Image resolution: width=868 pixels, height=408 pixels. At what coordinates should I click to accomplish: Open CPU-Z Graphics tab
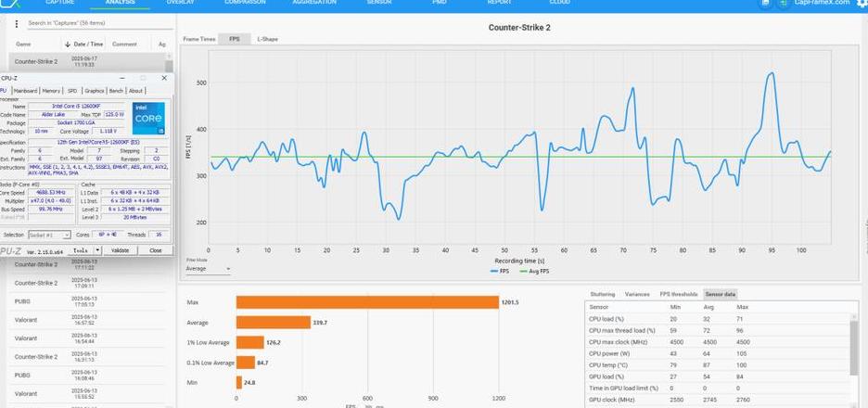tap(94, 91)
